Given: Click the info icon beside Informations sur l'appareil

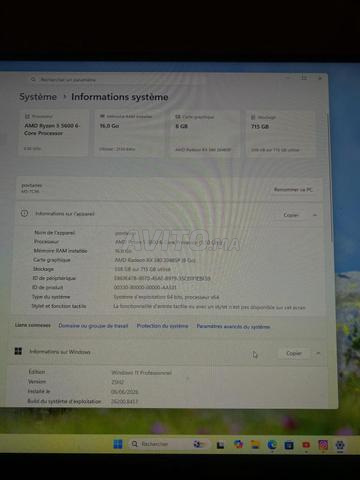Looking at the screenshot, I should tap(24, 213).
